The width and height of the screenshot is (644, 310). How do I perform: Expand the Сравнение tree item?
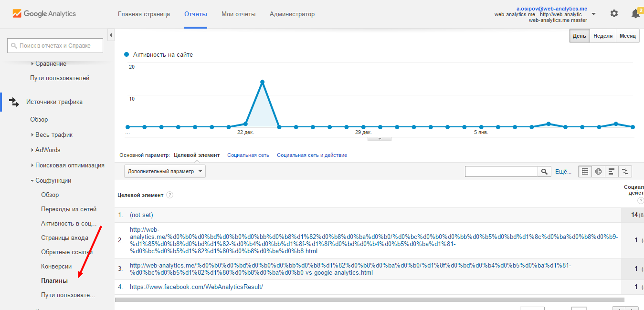coord(33,63)
